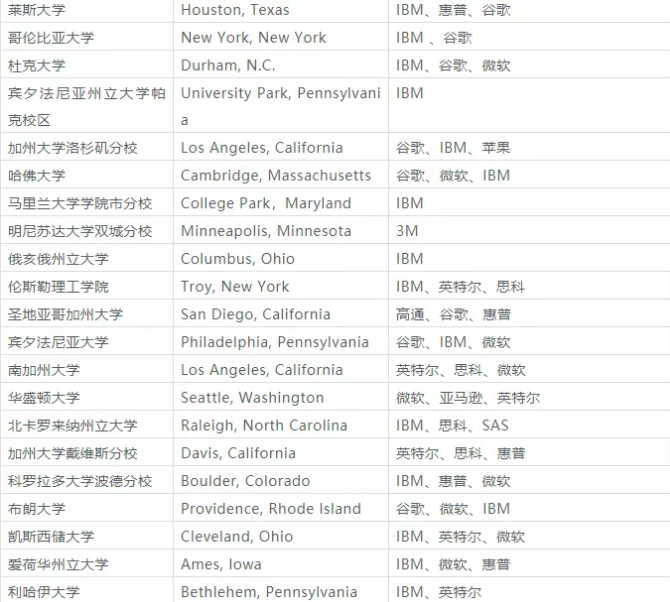Select the IBM、思科、SAS companies cell

click(452, 425)
